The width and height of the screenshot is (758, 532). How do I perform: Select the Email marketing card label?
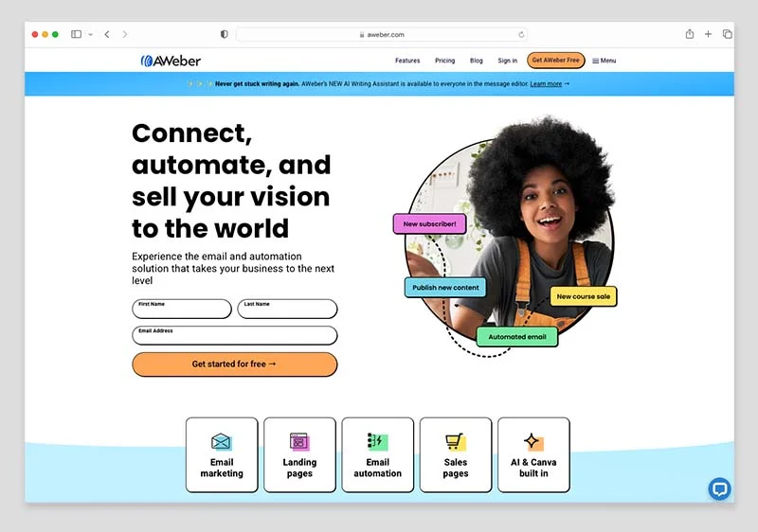pyautogui.click(x=222, y=468)
